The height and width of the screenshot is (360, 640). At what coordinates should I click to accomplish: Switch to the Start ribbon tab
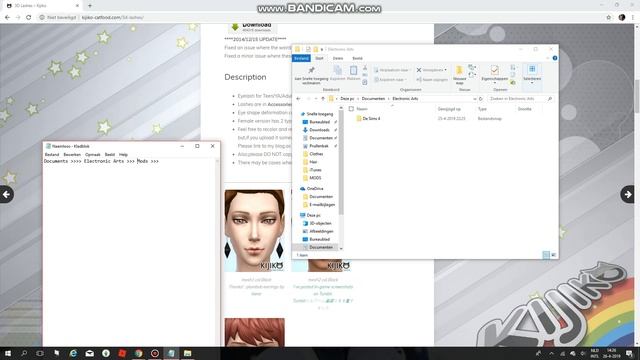pos(319,58)
